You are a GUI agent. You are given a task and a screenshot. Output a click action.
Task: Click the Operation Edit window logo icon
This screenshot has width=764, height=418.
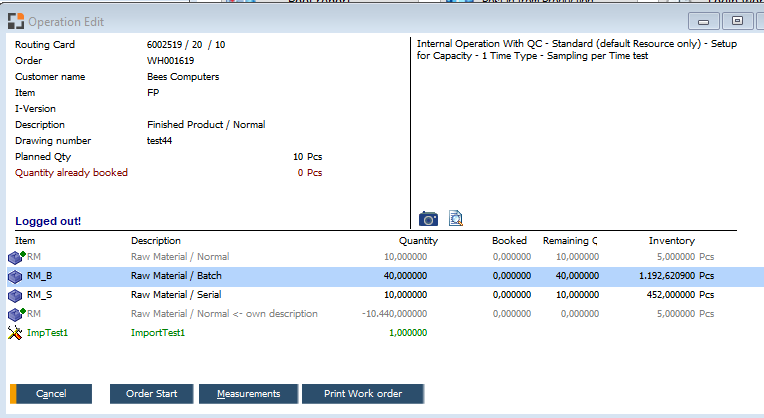(16, 21)
